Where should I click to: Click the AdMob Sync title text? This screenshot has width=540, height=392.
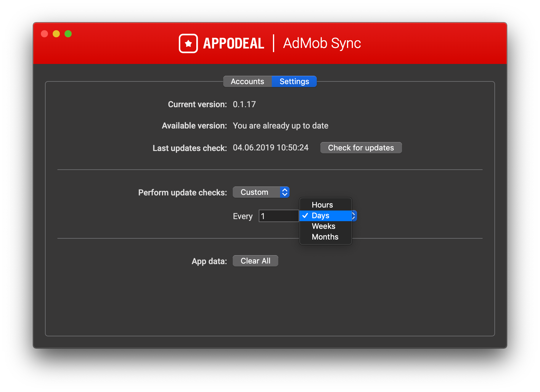(x=322, y=44)
